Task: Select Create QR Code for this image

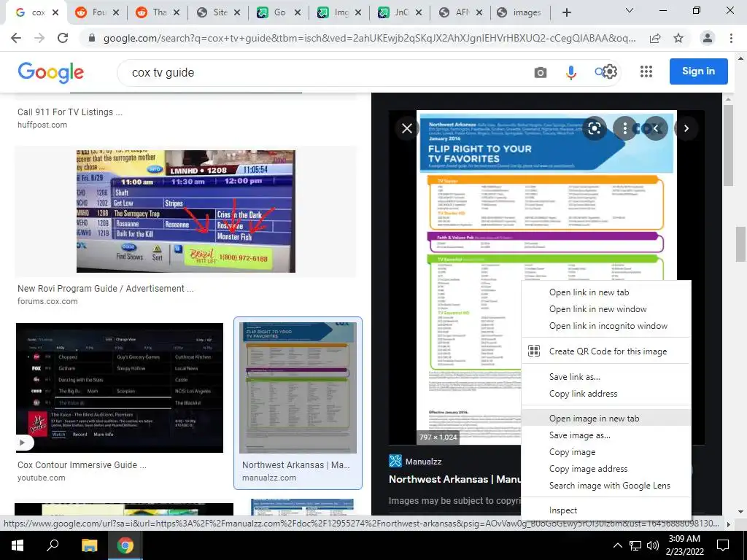Action: pos(606,351)
